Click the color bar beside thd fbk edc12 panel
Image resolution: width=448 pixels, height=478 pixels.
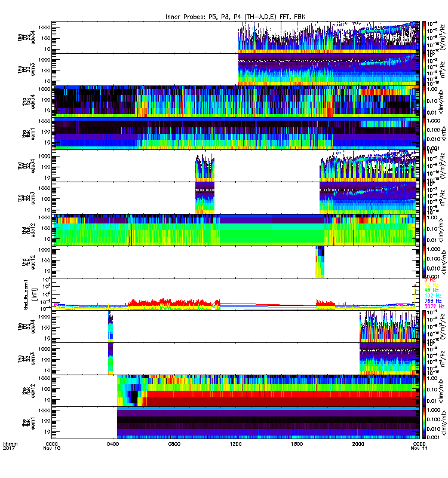(424, 230)
